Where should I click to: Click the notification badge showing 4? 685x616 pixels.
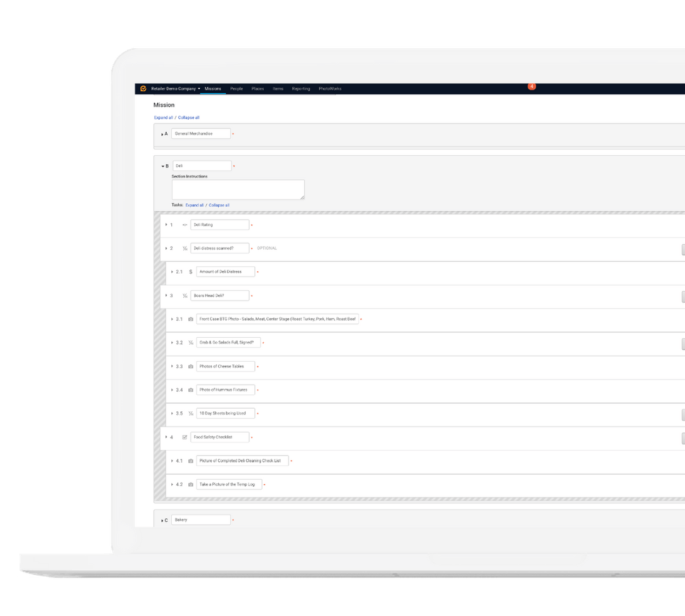tap(532, 85)
